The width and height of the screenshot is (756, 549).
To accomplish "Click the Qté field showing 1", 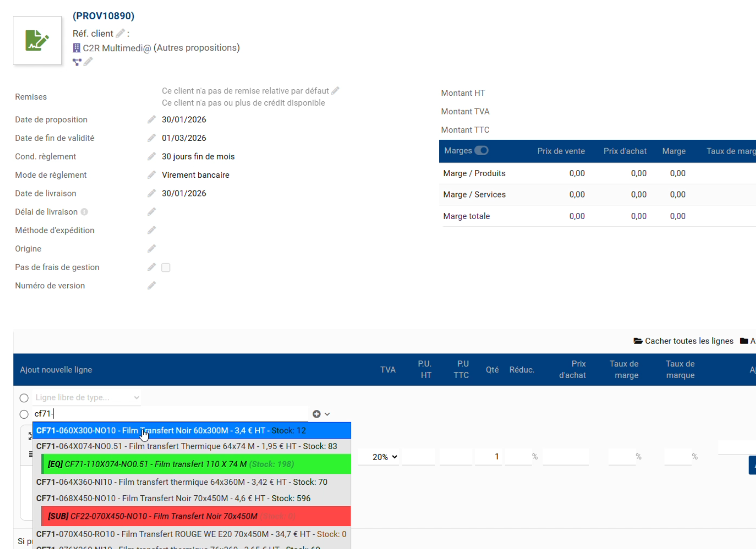I will 488,457.
